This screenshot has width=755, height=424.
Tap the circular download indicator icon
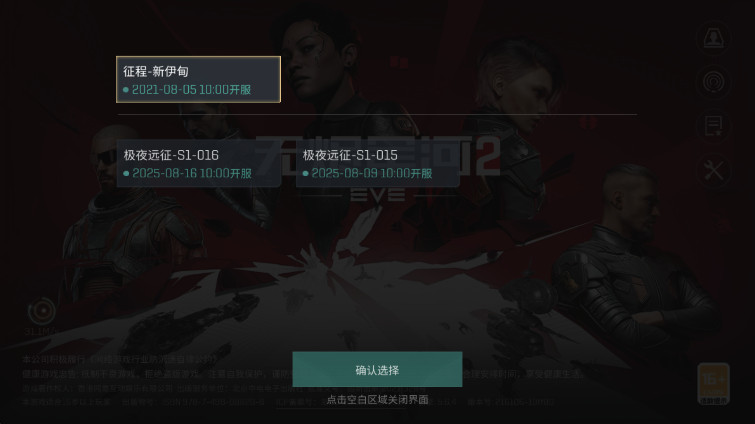point(41,311)
